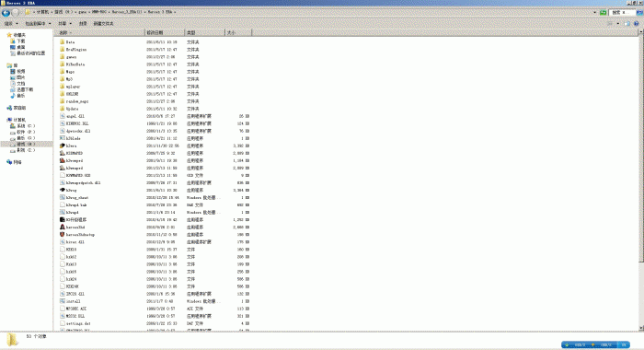Toggle the preview pane icon
The width and height of the screenshot is (644, 350).
[627, 23]
